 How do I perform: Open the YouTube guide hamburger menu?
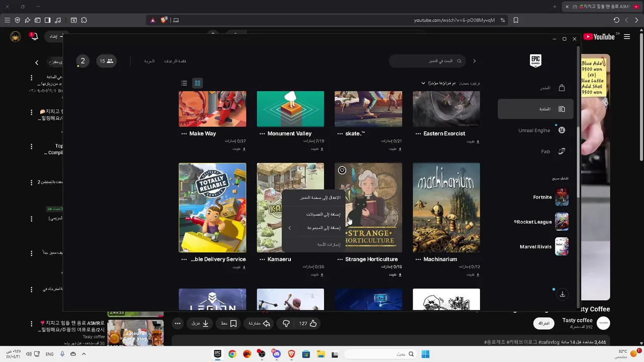627,37
